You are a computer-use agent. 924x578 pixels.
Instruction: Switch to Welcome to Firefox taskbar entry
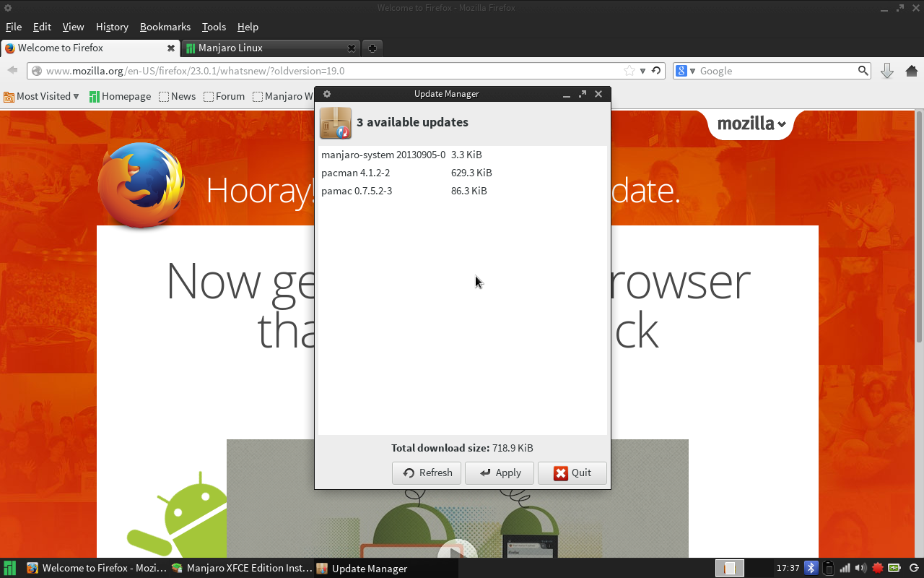tap(97, 569)
